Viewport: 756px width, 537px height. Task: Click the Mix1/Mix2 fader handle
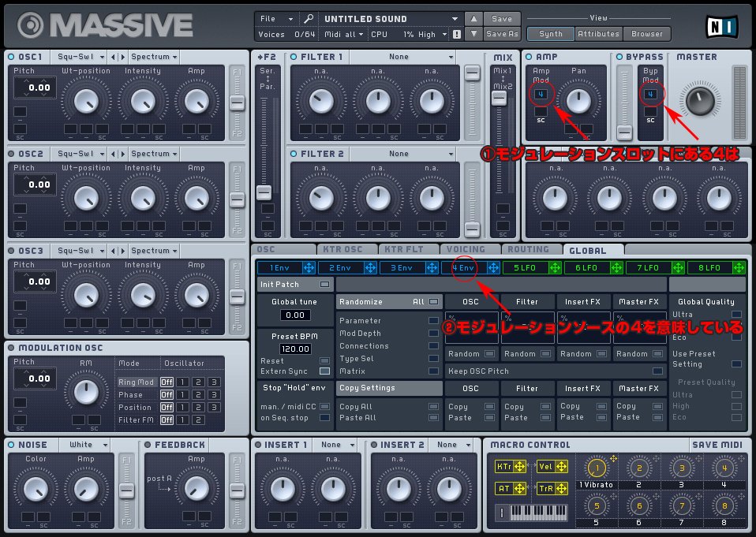(x=499, y=99)
